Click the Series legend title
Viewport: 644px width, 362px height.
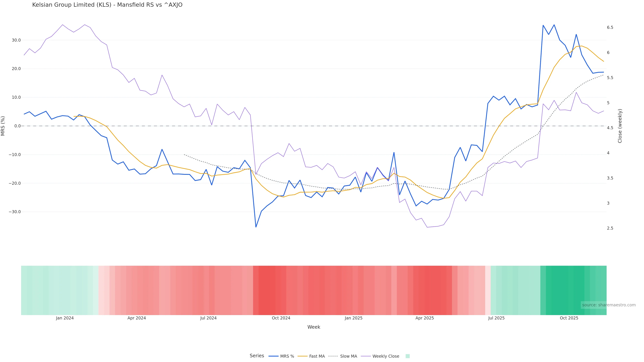[257, 356]
